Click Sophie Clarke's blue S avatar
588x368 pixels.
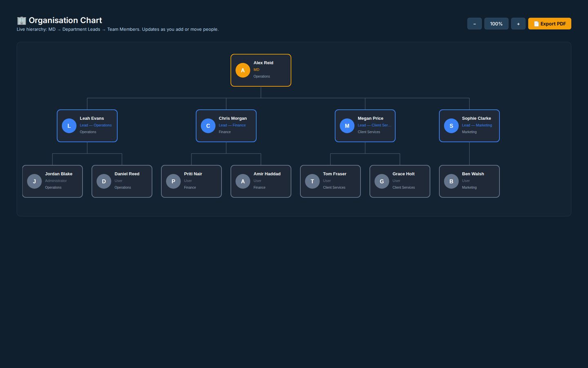click(451, 126)
